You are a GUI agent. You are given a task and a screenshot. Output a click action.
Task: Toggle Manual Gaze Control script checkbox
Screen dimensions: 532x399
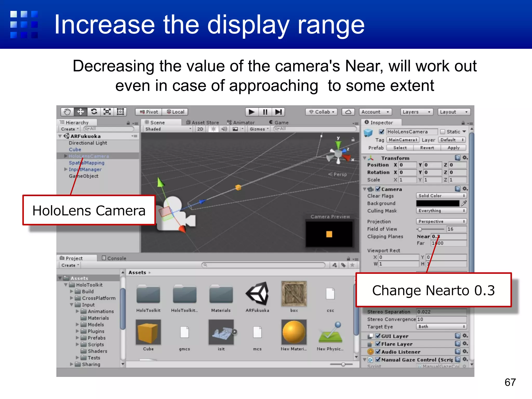(x=378, y=360)
